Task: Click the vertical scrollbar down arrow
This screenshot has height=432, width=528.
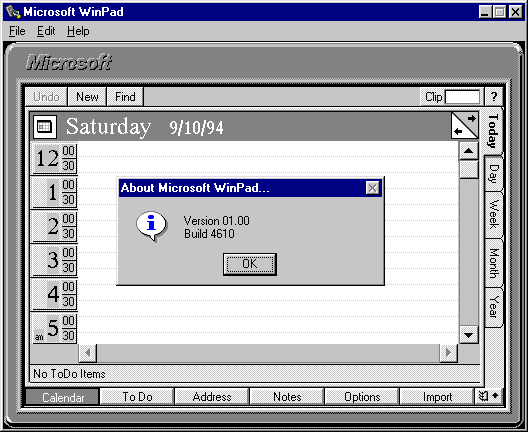Action: (x=469, y=335)
